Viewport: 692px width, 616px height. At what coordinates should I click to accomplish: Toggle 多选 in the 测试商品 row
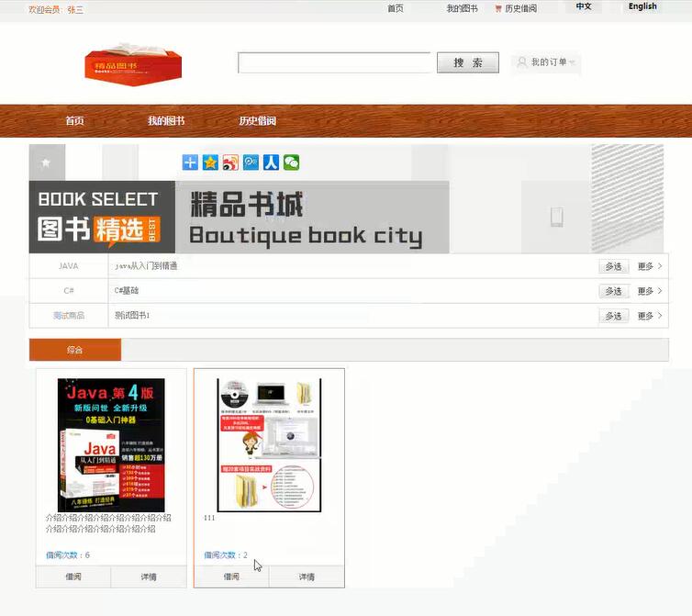point(613,316)
